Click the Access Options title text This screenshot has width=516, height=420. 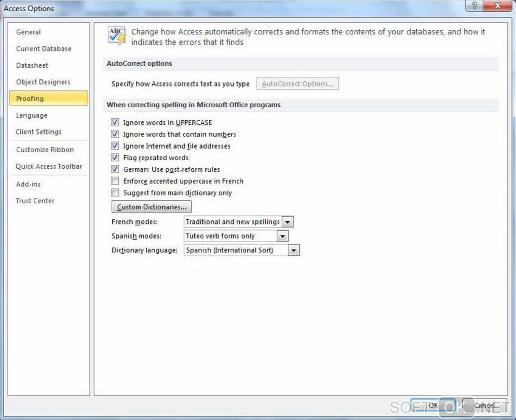pos(29,9)
